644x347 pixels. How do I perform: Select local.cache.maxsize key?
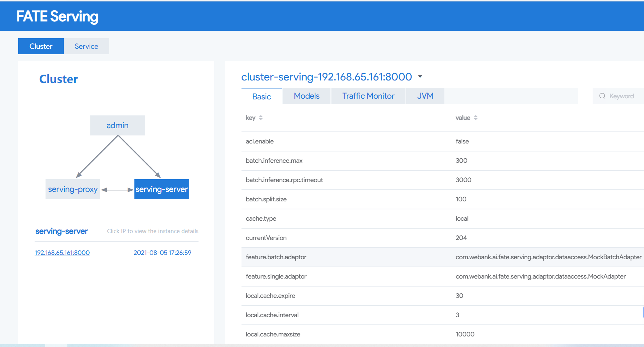[273, 334]
